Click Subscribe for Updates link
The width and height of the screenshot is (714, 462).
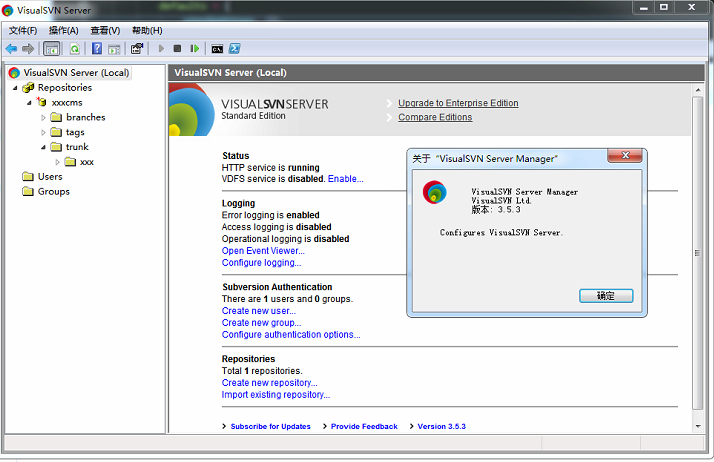pyautogui.click(x=270, y=426)
